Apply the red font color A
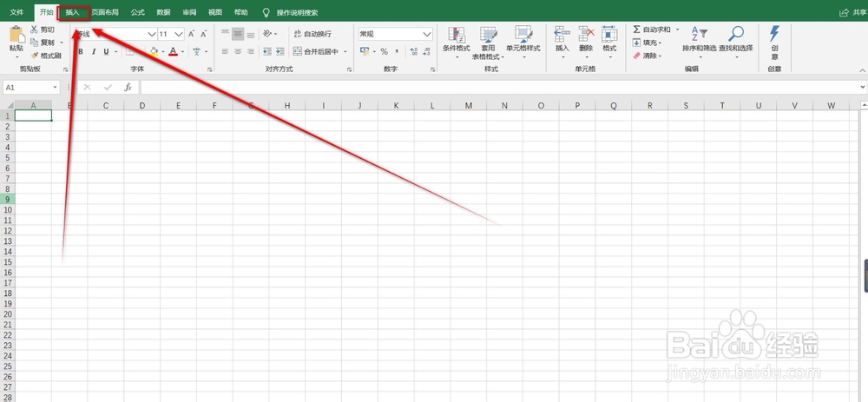Screen dimensions: 868x402 click(174, 51)
